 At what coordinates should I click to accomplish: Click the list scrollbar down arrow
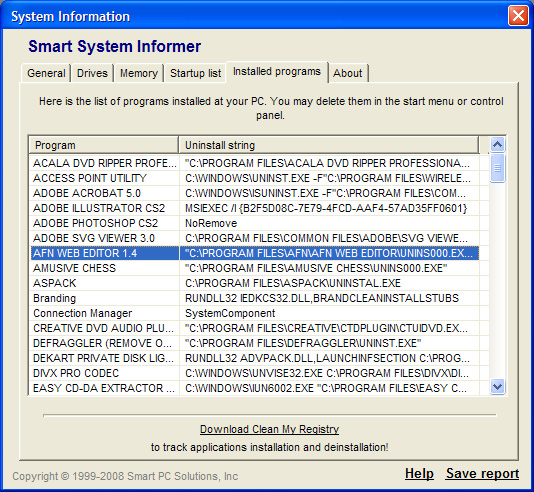click(498, 387)
